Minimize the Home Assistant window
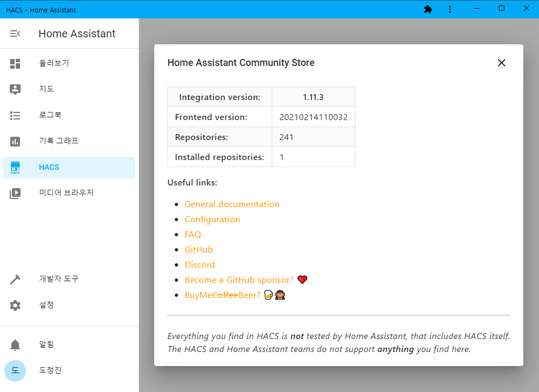Screen dimensions: 539x392 (476, 9)
